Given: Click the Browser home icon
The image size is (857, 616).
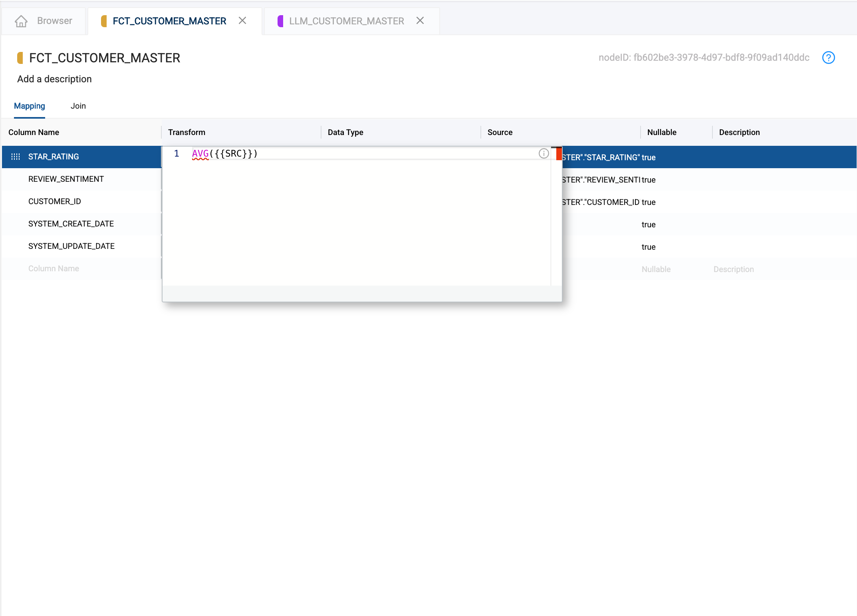Looking at the screenshot, I should pos(21,21).
